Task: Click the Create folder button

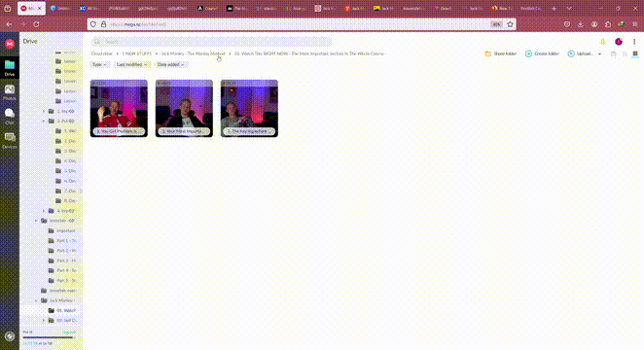Action: point(542,53)
